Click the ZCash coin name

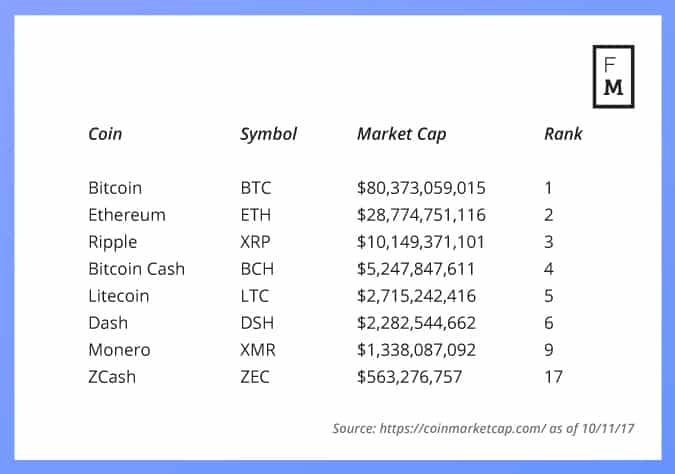pos(111,377)
